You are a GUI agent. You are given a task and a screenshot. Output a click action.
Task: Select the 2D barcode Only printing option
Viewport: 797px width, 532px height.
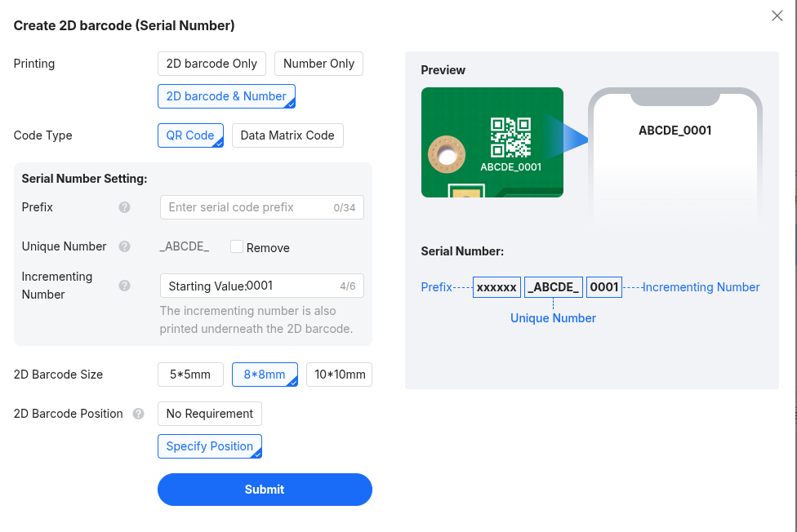(x=211, y=64)
